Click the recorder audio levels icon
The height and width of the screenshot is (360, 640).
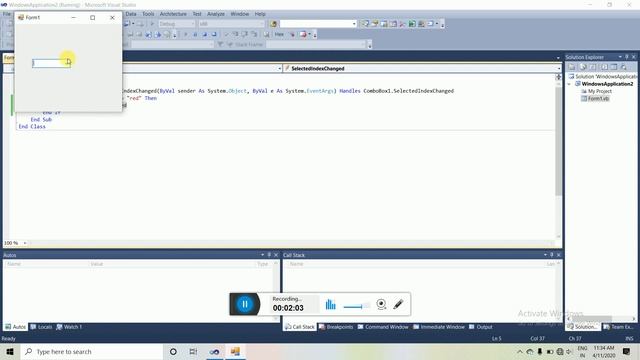(331, 304)
